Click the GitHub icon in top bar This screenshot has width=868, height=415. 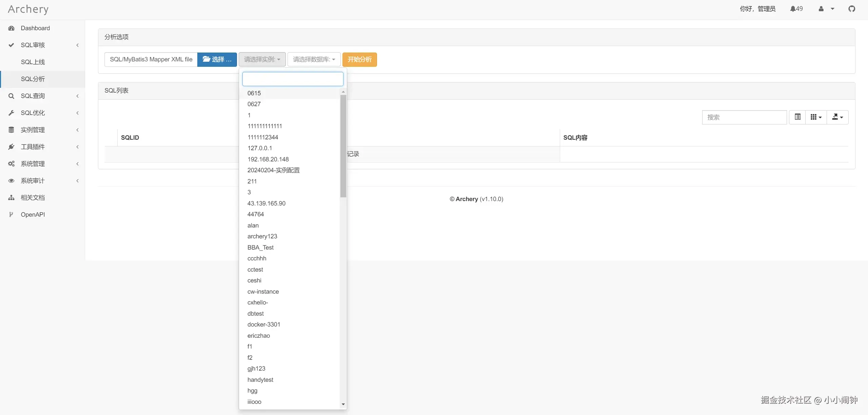pyautogui.click(x=852, y=9)
